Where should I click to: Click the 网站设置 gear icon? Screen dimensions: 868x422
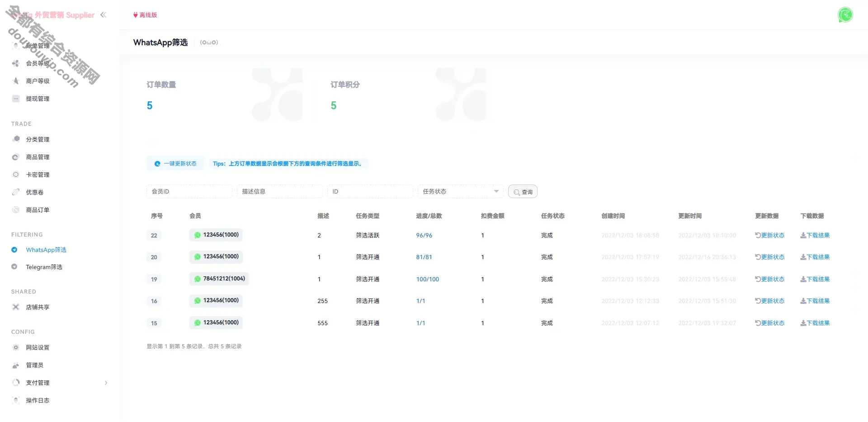pos(16,347)
